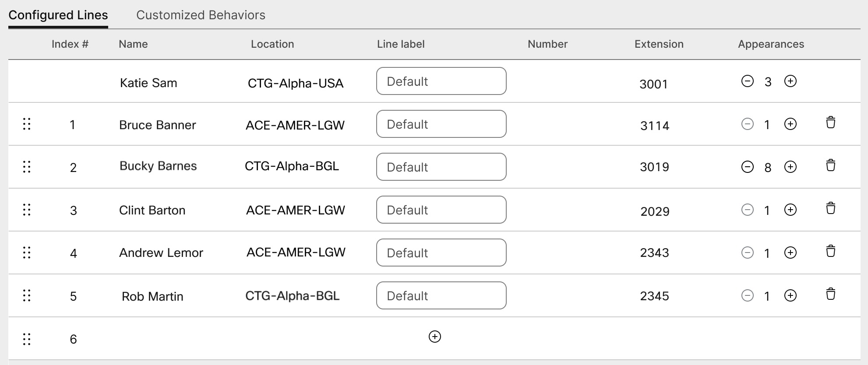The height and width of the screenshot is (365, 868).
Task: Click the drag handle for index 5
Action: [x=27, y=295]
